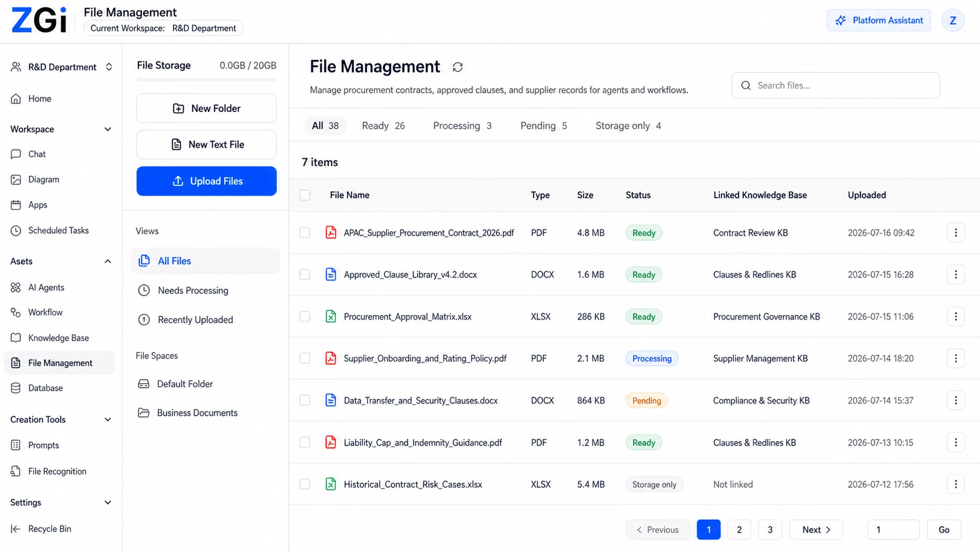Open the R&D Department workspace switcher

[x=61, y=67]
